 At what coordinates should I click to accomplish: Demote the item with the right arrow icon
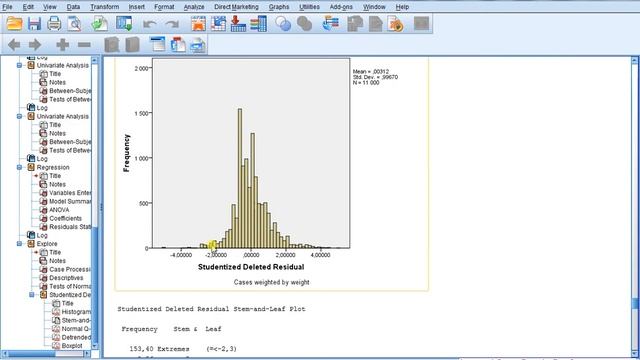click(x=35, y=44)
